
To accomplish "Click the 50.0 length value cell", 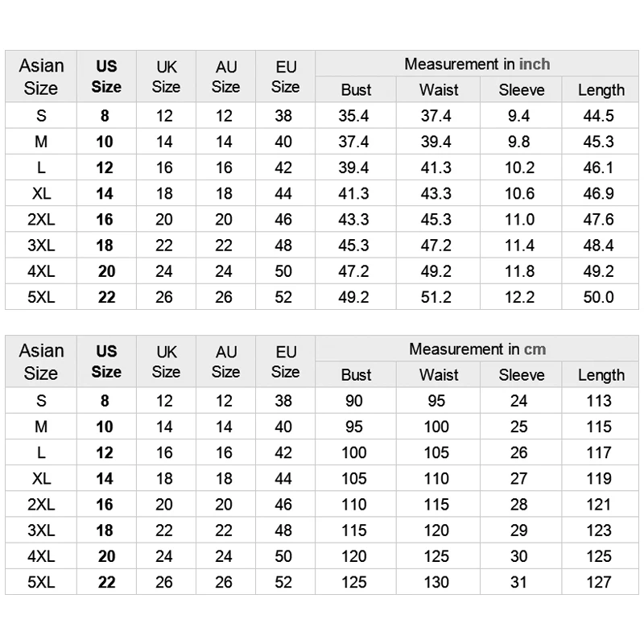I will point(598,297).
